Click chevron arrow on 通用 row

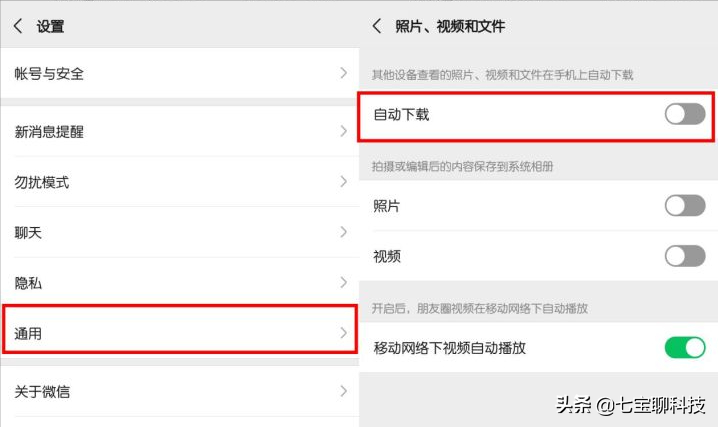point(343,332)
